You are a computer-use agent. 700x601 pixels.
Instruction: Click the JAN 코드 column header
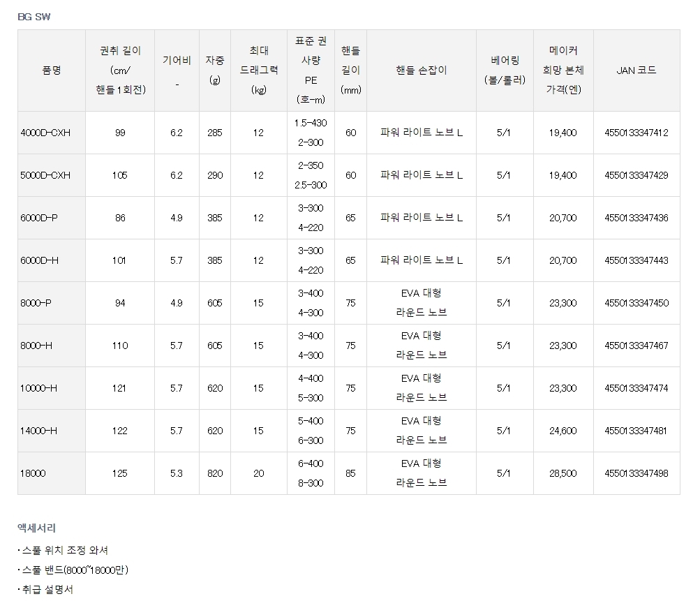636,71
